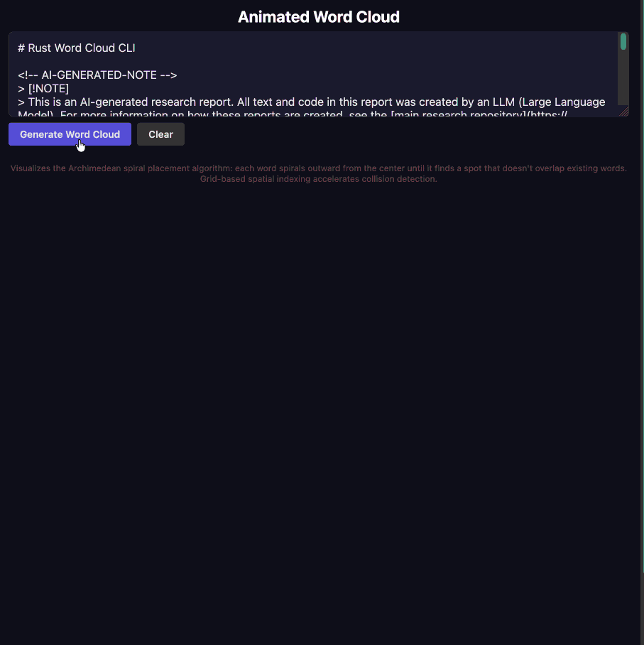Click the green textarea scrollbar thumb
Screen dimensions: 644x645
tap(623, 41)
